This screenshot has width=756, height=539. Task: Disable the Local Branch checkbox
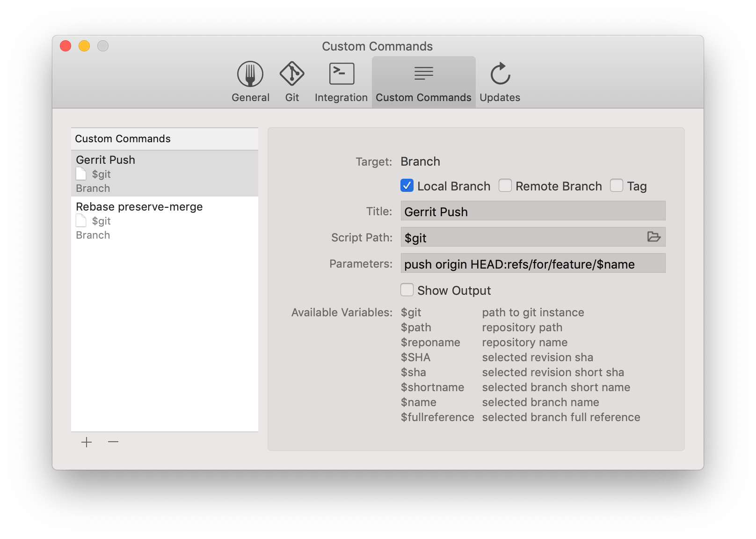[407, 186]
